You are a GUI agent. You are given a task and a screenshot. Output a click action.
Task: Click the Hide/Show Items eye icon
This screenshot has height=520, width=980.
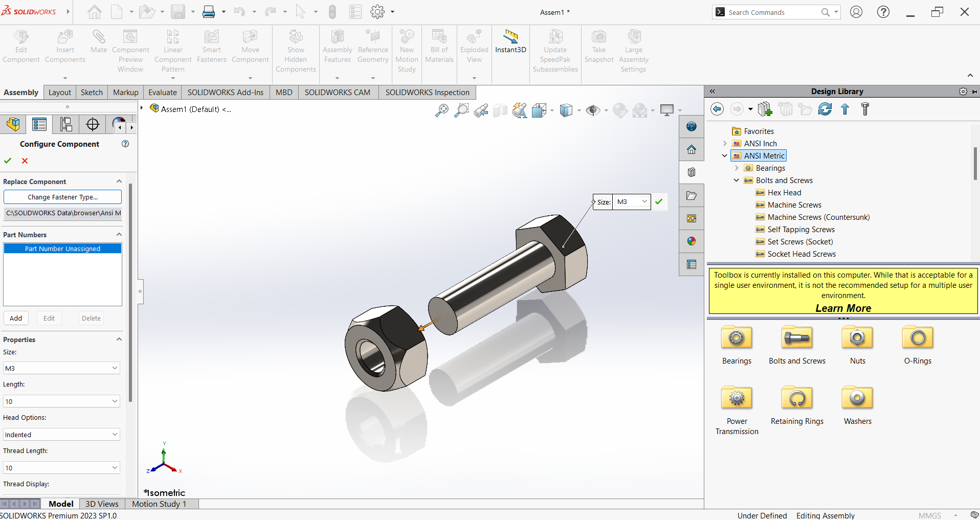(x=593, y=110)
